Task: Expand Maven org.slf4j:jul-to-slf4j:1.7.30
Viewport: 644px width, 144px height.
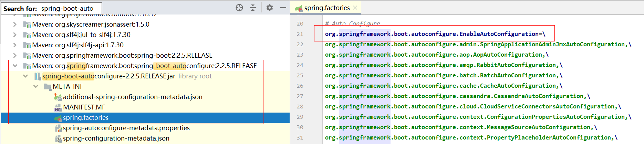Action: (14, 35)
